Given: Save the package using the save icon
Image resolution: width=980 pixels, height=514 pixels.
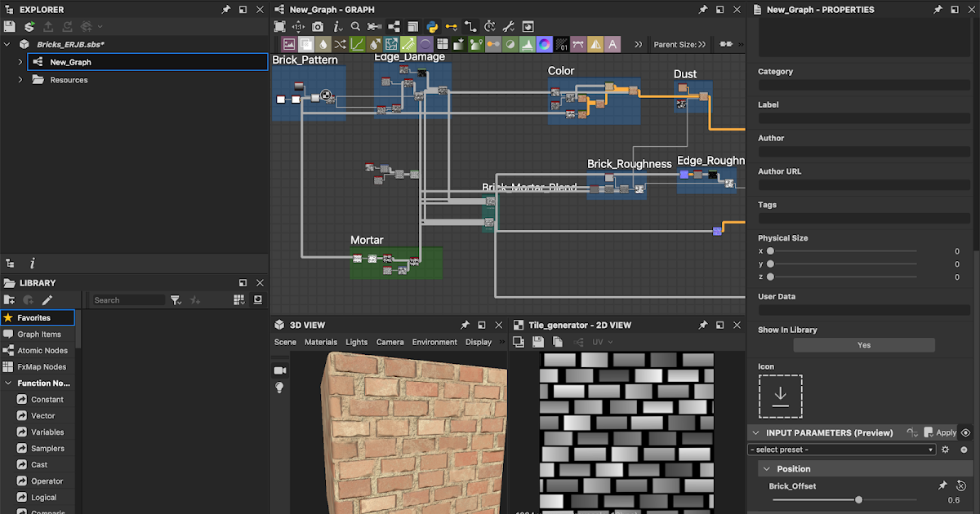Looking at the screenshot, I should (x=8, y=25).
